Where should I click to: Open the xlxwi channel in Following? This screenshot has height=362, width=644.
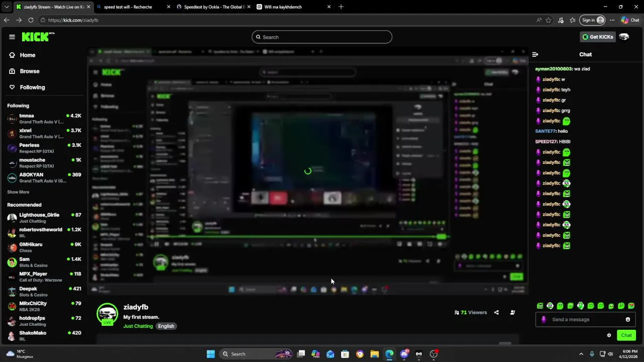pos(44,133)
